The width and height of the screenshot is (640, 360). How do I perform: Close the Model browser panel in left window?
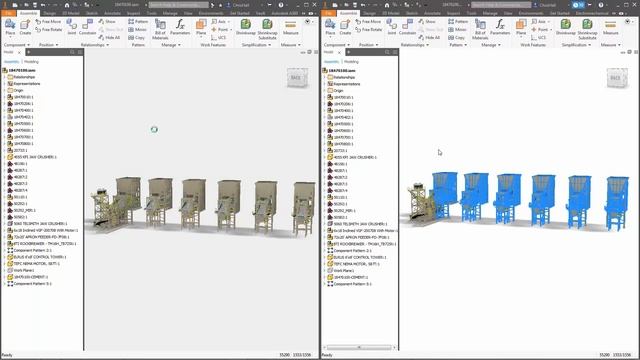(x=19, y=52)
